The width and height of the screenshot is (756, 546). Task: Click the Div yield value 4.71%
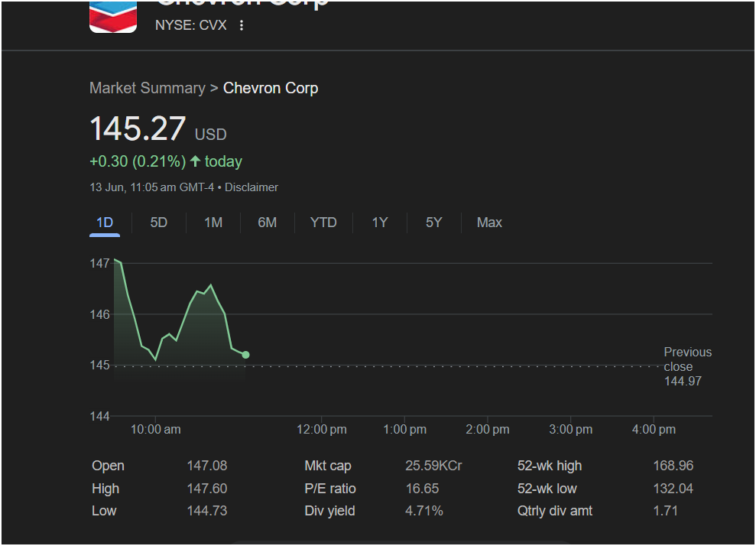point(423,511)
